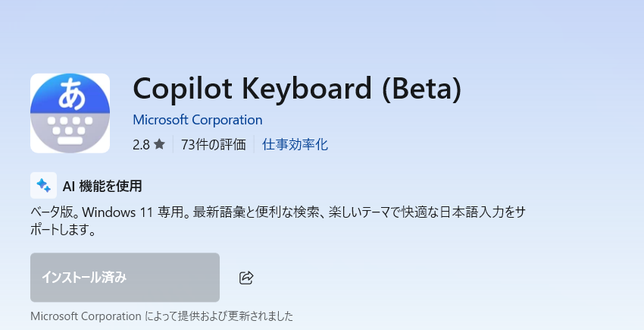Click the Copilot Keyboard (Beta) title

point(296,90)
